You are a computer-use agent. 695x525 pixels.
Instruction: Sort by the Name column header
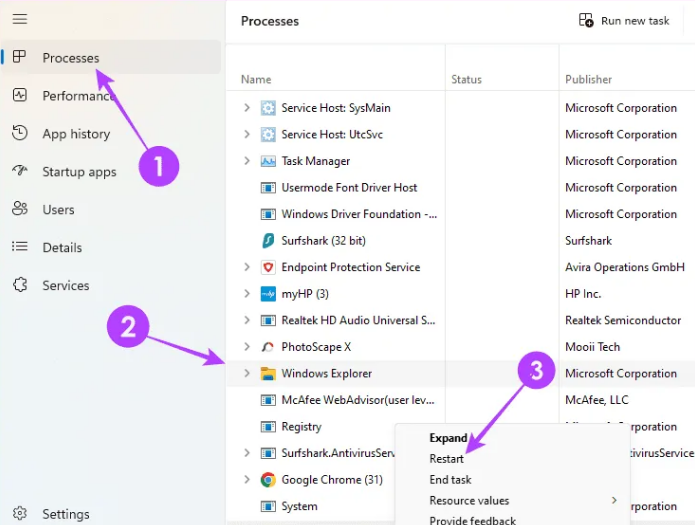pos(256,79)
